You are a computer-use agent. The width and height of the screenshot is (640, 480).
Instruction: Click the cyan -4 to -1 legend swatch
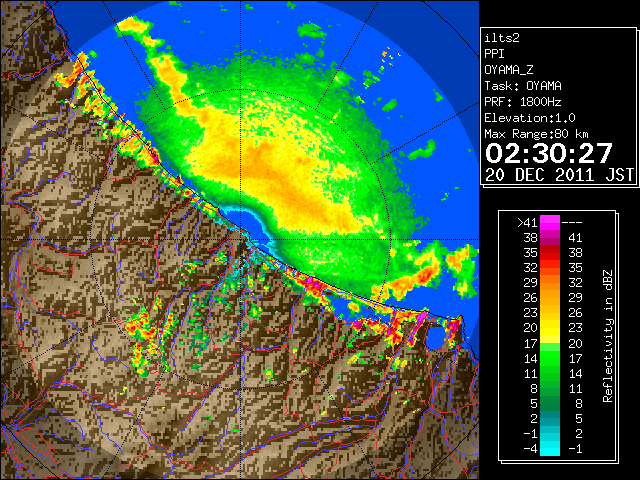click(x=550, y=448)
